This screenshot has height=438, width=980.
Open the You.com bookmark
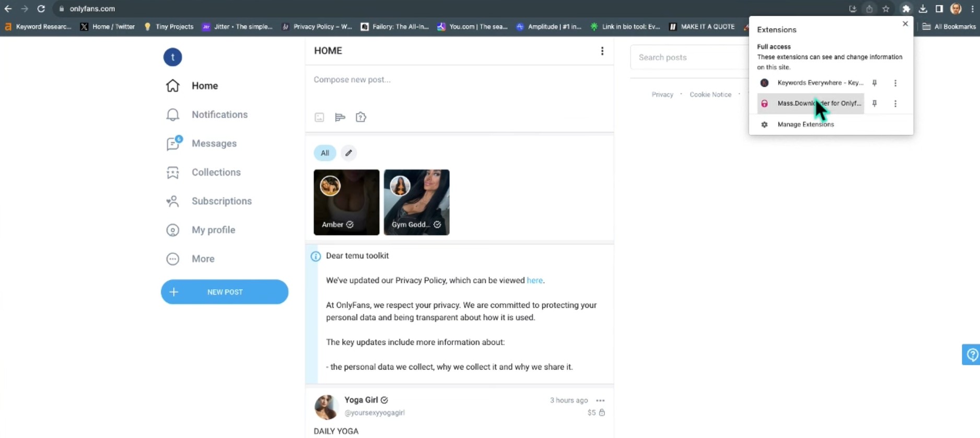click(473, 27)
